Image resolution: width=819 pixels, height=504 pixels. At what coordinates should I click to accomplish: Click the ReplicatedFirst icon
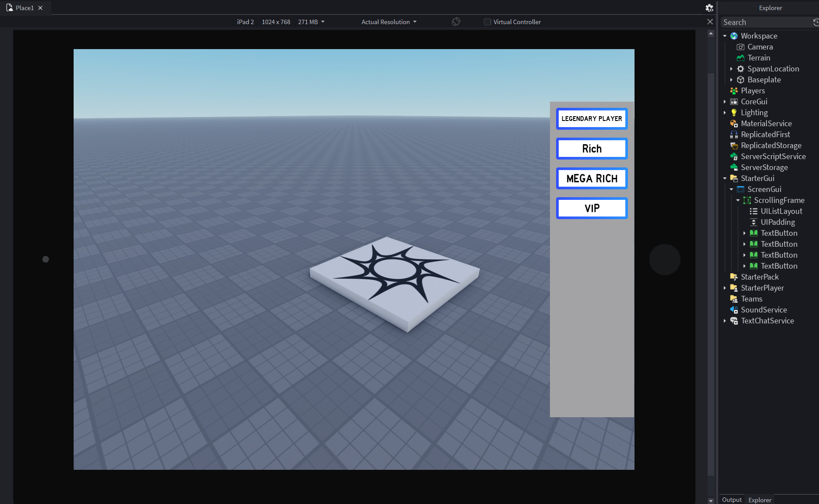coord(734,135)
